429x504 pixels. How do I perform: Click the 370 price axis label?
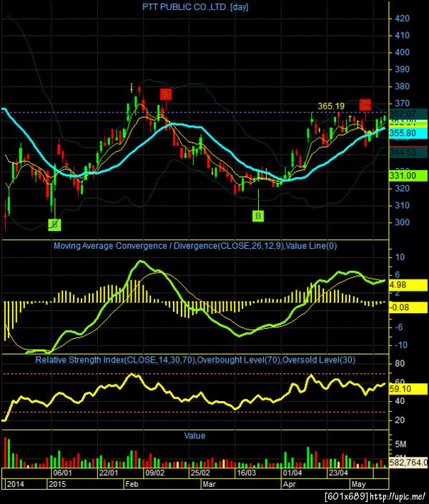pos(403,104)
